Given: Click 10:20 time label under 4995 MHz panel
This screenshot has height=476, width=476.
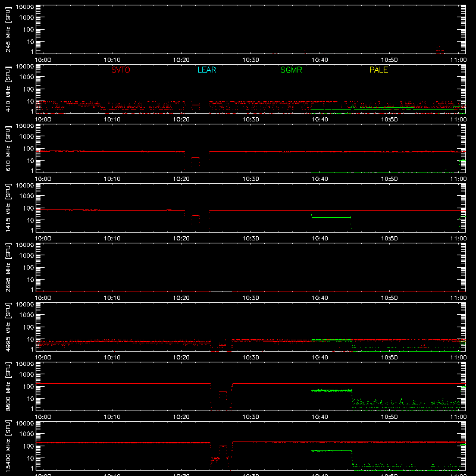Looking at the screenshot, I should pos(181,358).
